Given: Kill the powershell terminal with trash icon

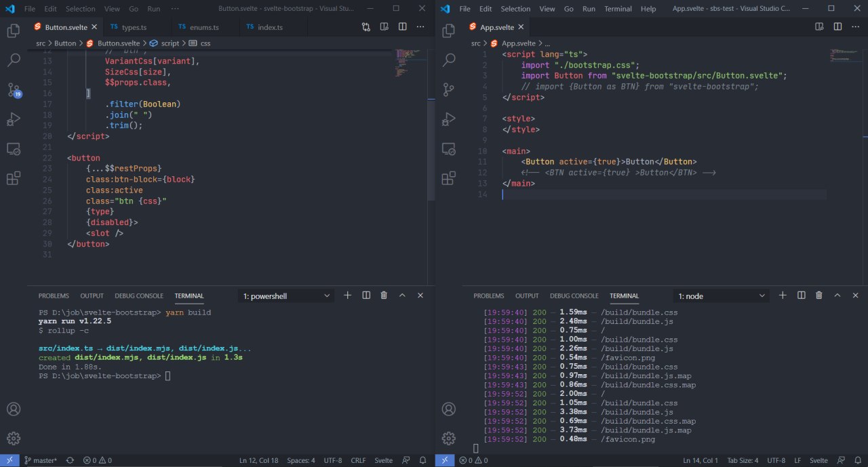Looking at the screenshot, I should [x=384, y=296].
